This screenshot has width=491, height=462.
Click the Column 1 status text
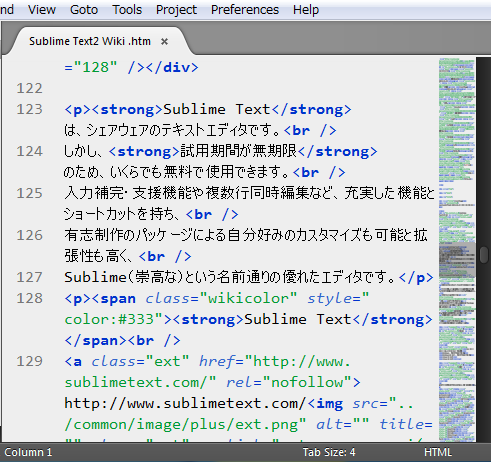pyautogui.click(x=28, y=452)
